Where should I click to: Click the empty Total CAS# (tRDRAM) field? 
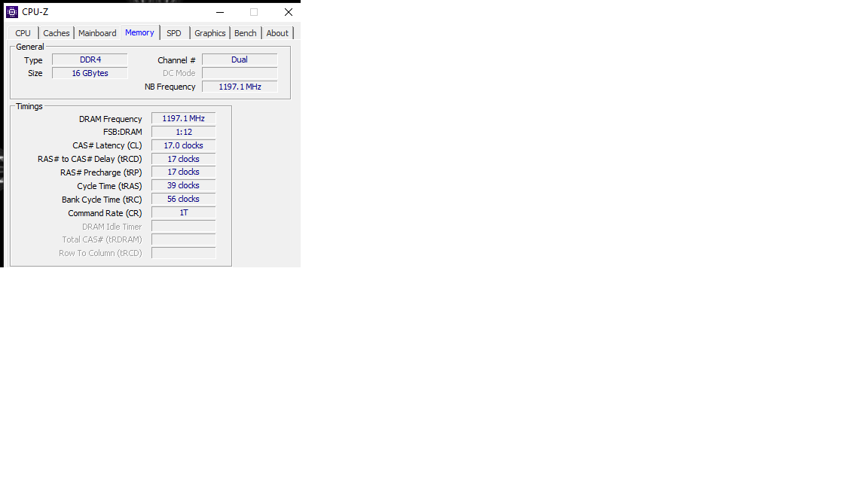(184, 239)
